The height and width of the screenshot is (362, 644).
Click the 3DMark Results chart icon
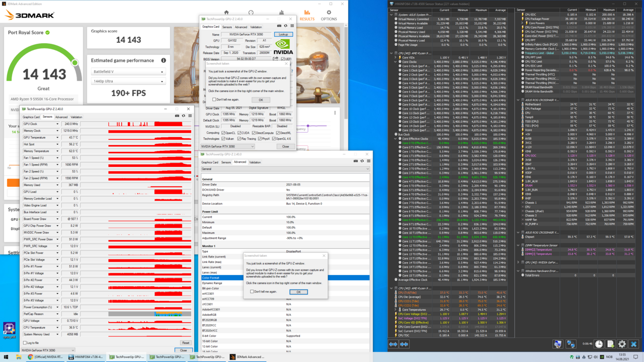[307, 13]
